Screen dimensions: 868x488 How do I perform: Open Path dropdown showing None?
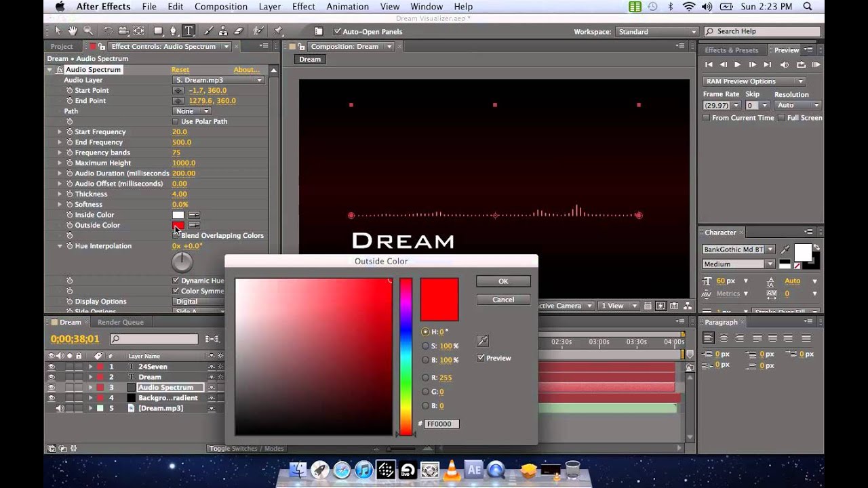point(192,111)
